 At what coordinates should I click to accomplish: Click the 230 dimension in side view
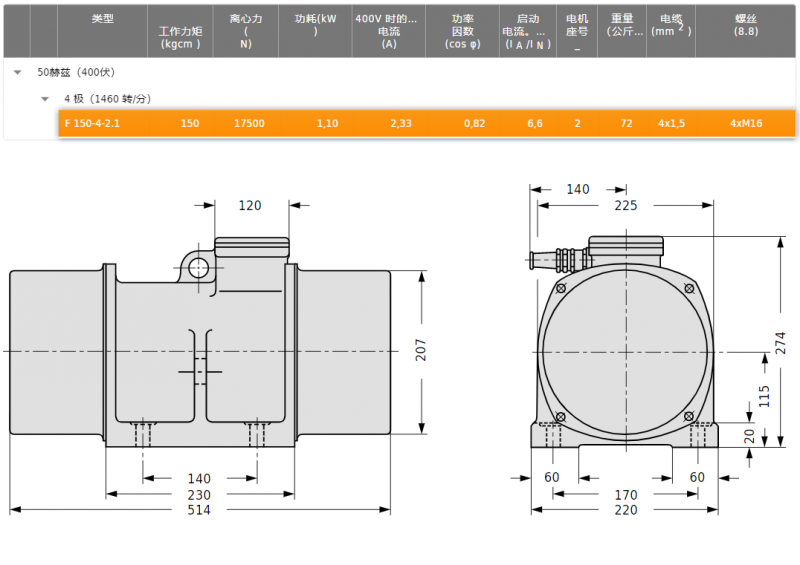[x=199, y=495]
